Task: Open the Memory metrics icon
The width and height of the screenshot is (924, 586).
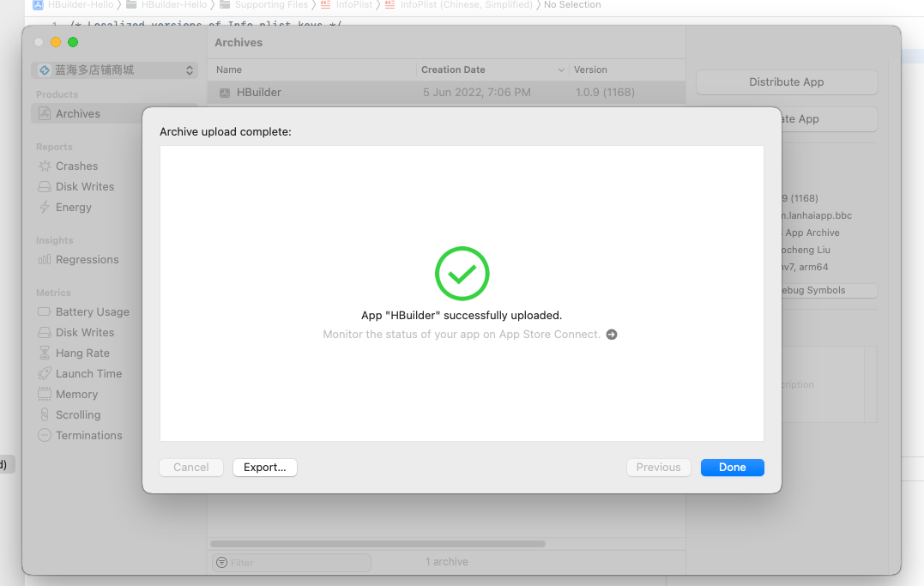Action: (45, 395)
